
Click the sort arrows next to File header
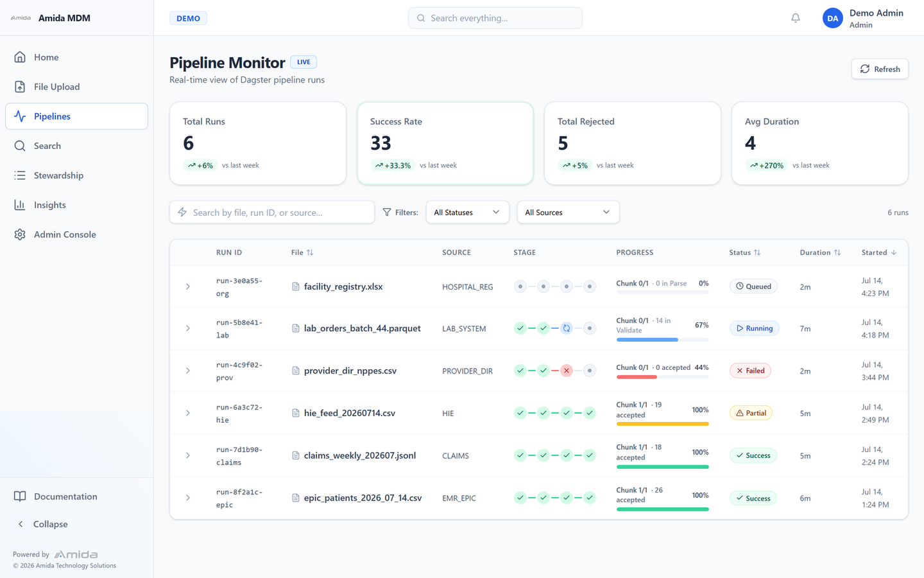pyautogui.click(x=310, y=252)
